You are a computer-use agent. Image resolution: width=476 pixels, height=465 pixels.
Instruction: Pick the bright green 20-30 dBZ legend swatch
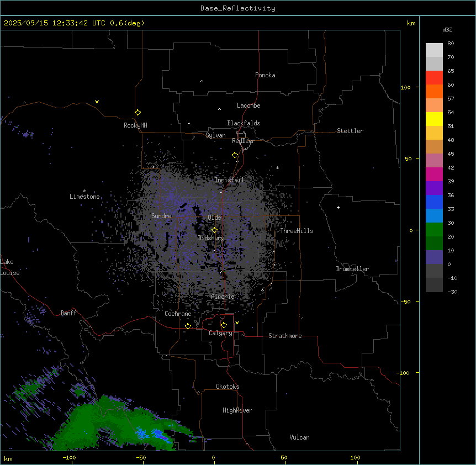(434, 230)
